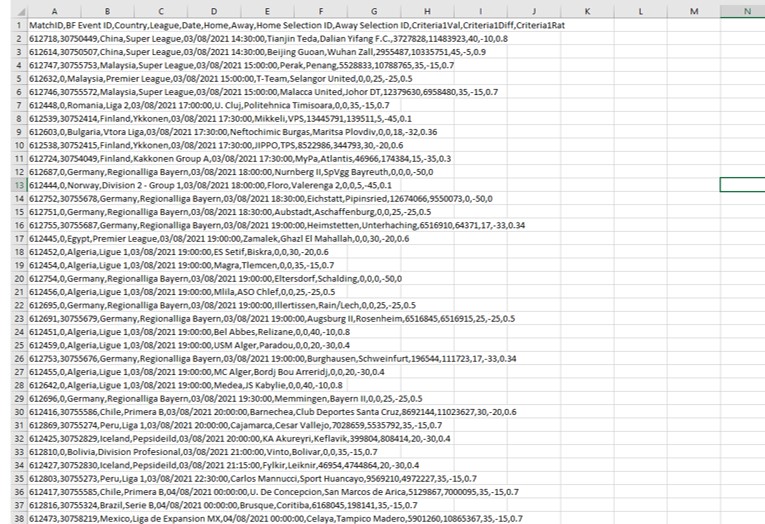The width and height of the screenshot is (765, 524).
Task: Click the row with Eltersdorf,Schalding match
Action: click(215, 279)
